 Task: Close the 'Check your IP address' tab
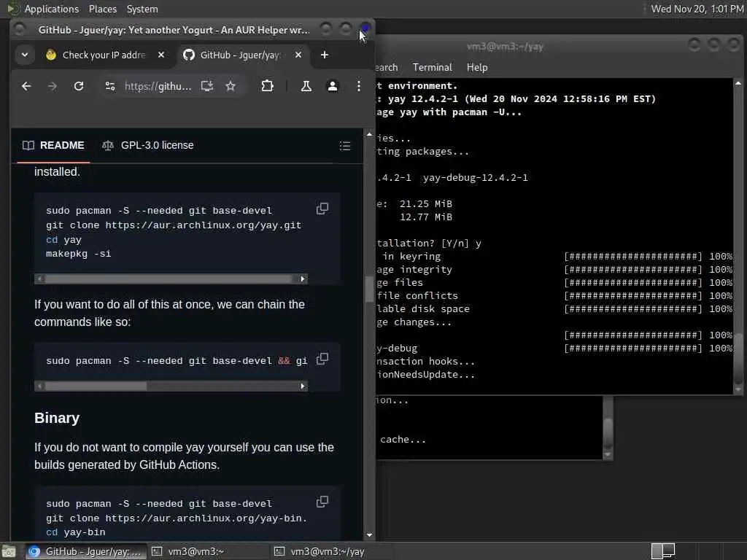coord(161,55)
